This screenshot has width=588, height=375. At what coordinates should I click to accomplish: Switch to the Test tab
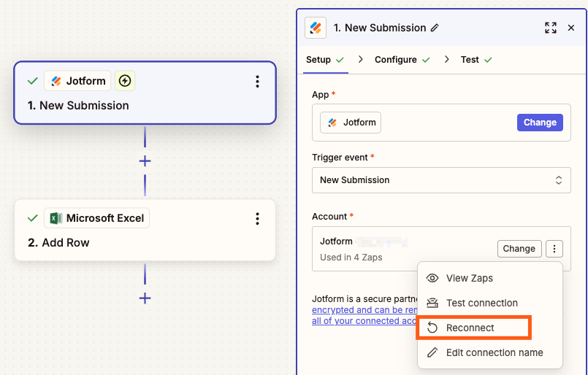pos(476,60)
